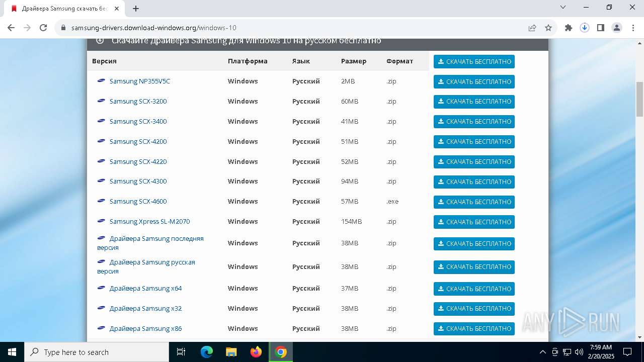Download Samsung SCX-4300 driver
Viewport: 644px width, 362px height.
point(474,182)
